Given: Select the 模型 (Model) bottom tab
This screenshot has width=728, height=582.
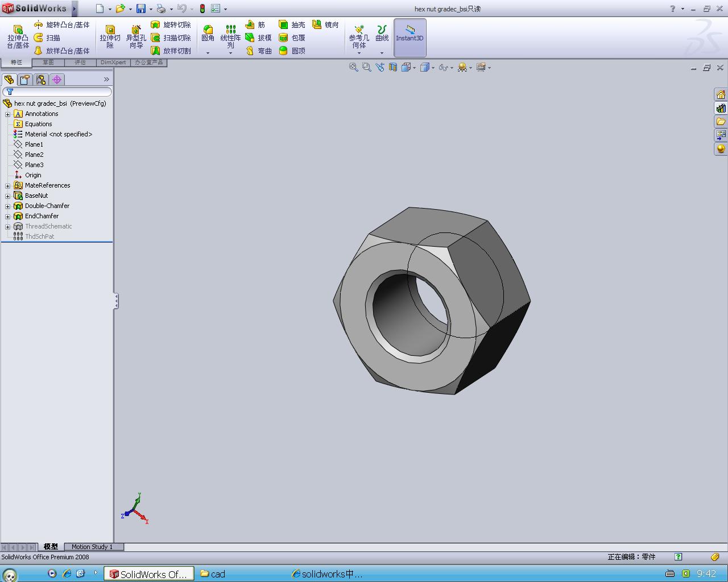Looking at the screenshot, I should coord(51,547).
